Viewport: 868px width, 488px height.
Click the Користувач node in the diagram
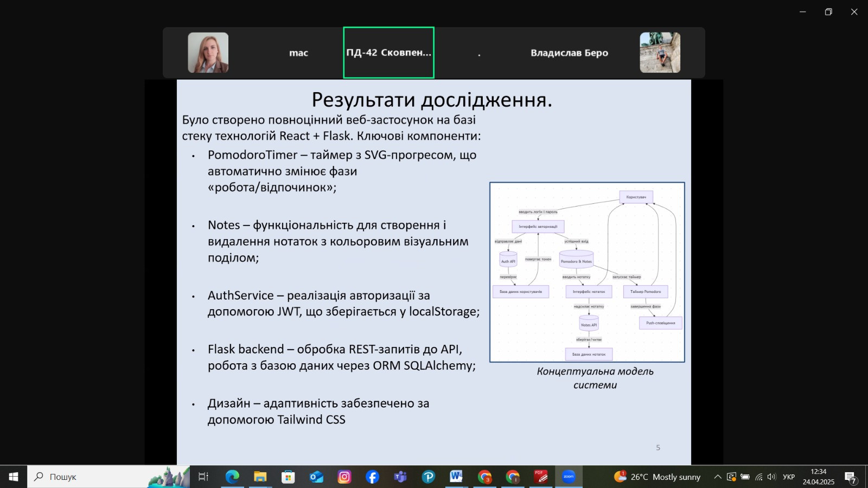tap(636, 197)
